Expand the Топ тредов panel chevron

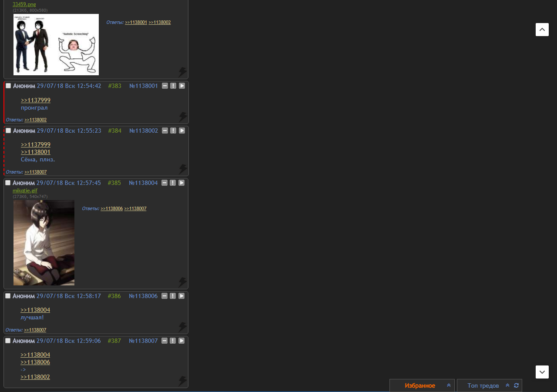pyautogui.click(x=507, y=385)
